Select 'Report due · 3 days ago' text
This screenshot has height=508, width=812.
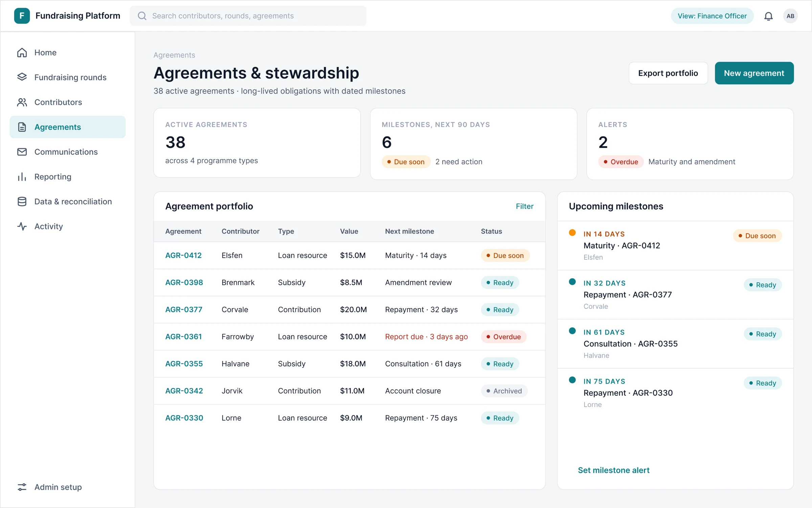point(426,337)
